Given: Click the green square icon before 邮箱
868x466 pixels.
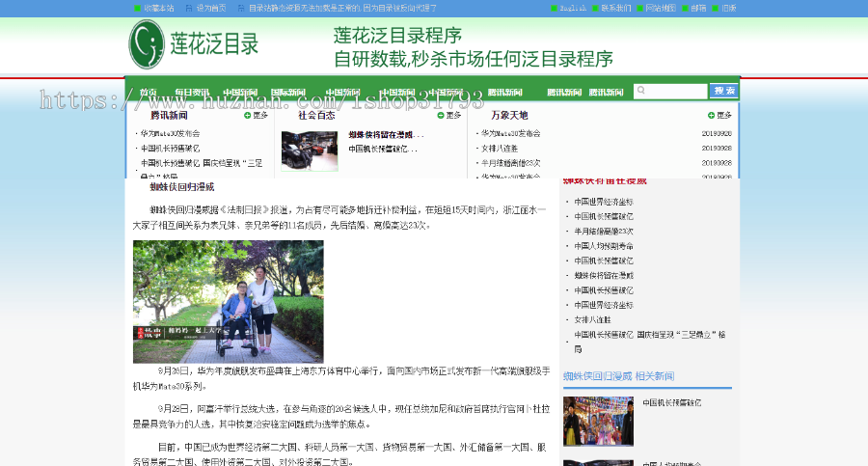Looking at the screenshot, I should (x=685, y=9).
